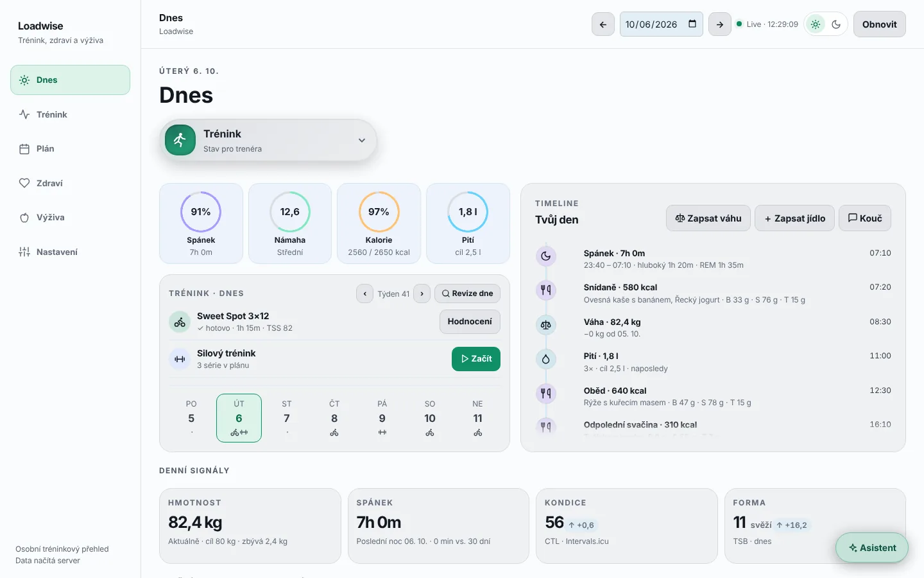Open the Námaha 12,6 ring card
Image resolution: width=924 pixels, height=578 pixels.
[290, 223]
